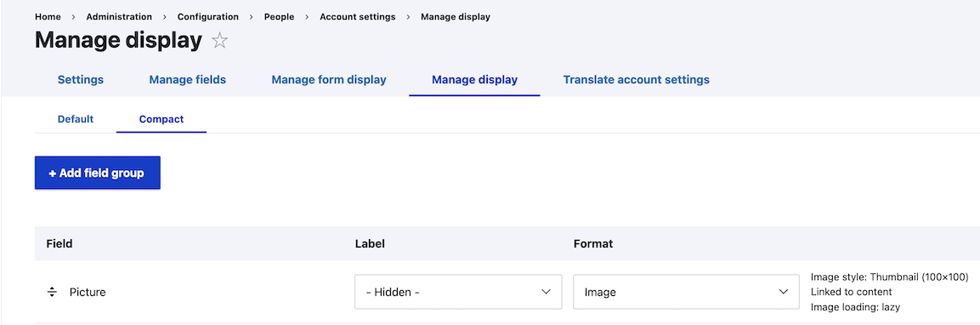Click Manage display breadcrumb link
This screenshot has width=980, height=325.
point(456,17)
